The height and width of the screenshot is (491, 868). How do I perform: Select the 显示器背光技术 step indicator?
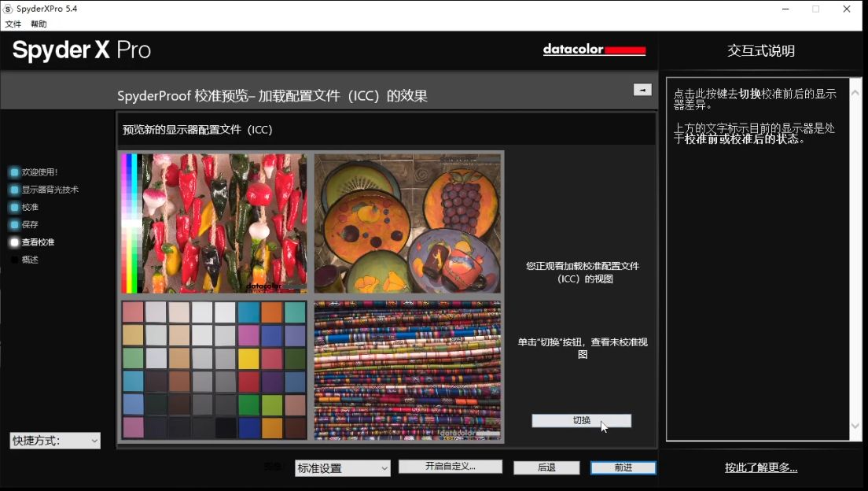(14, 190)
